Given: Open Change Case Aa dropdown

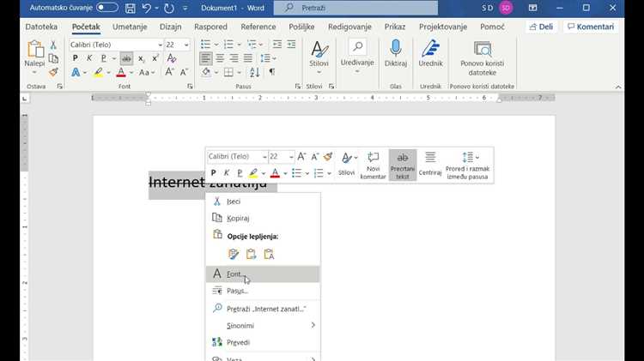Looking at the screenshot, I should click(147, 73).
